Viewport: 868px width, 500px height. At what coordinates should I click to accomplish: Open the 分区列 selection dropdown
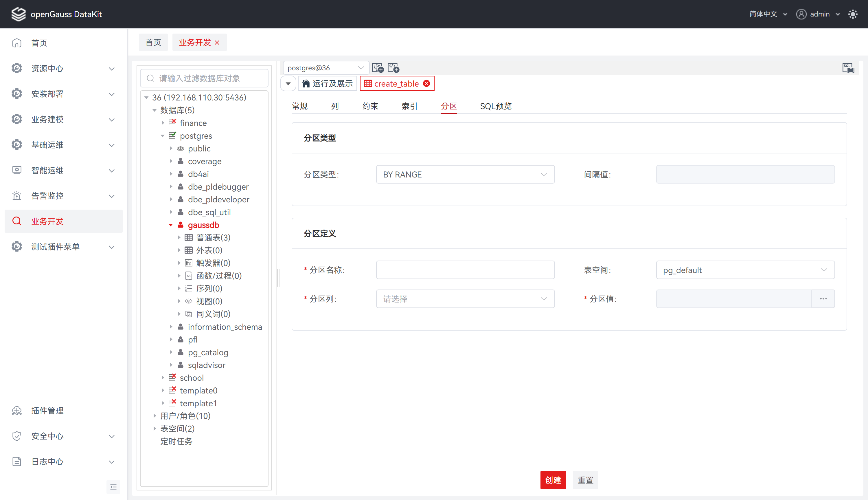[x=465, y=299]
